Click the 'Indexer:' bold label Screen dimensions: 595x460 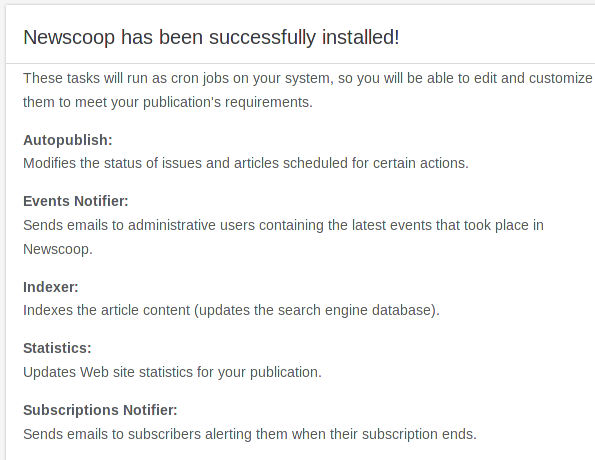(51, 287)
